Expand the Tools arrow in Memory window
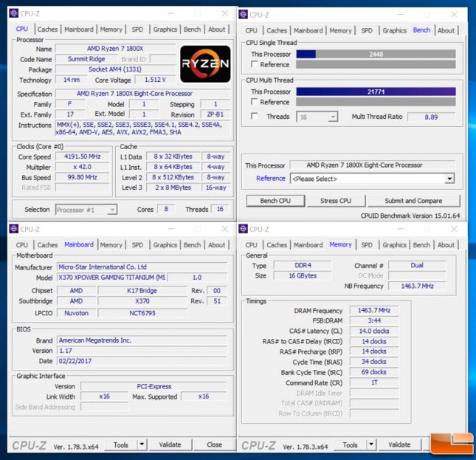The image size is (476, 460). [371, 444]
